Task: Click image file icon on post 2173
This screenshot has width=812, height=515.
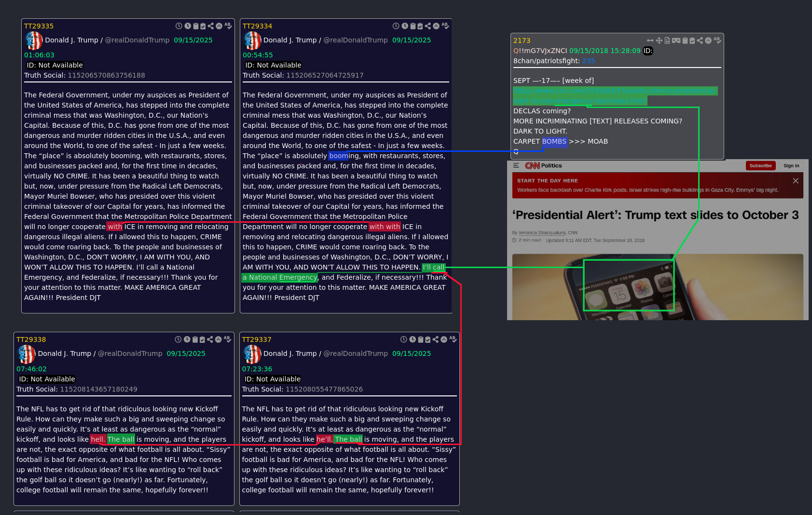Action: coord(667,41)
